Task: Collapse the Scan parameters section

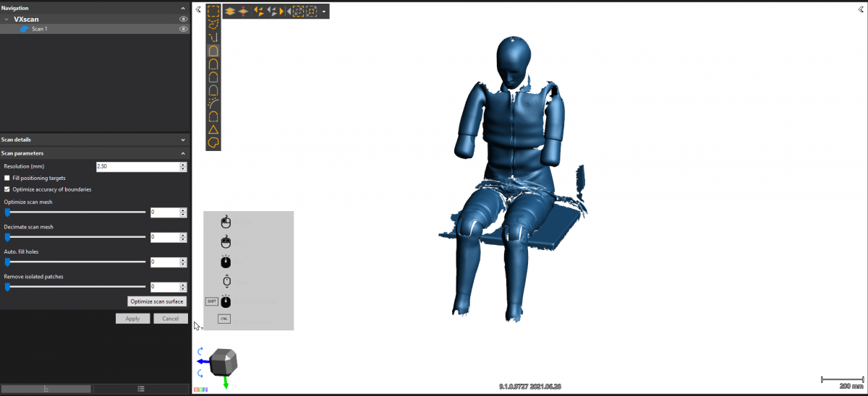Action: [183, 153]
